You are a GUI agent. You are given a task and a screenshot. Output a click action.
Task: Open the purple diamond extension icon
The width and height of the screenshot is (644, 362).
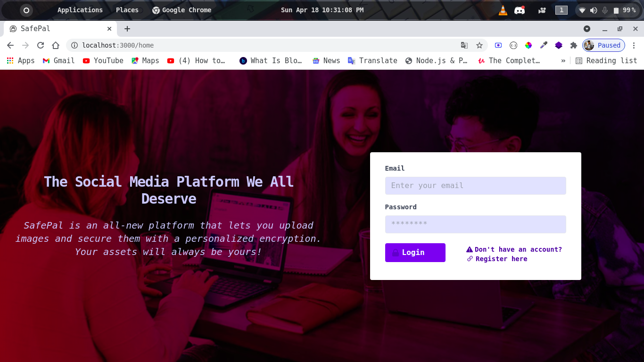point(559,45)
